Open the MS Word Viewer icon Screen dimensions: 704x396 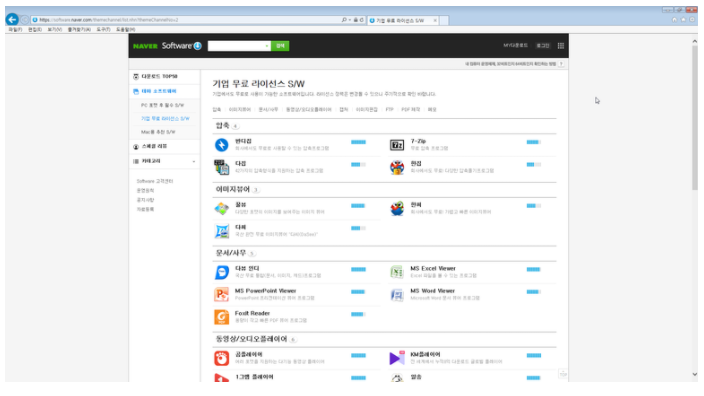(397, 295)
